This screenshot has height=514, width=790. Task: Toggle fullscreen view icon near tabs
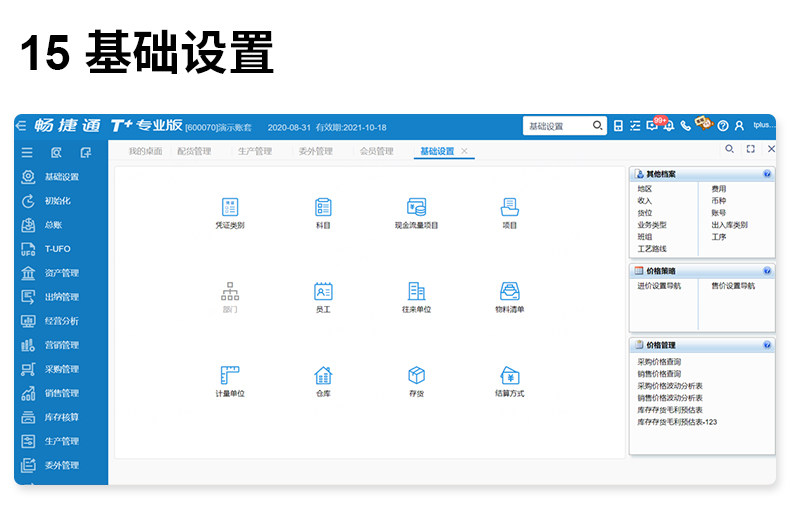[x=750, y=149]
